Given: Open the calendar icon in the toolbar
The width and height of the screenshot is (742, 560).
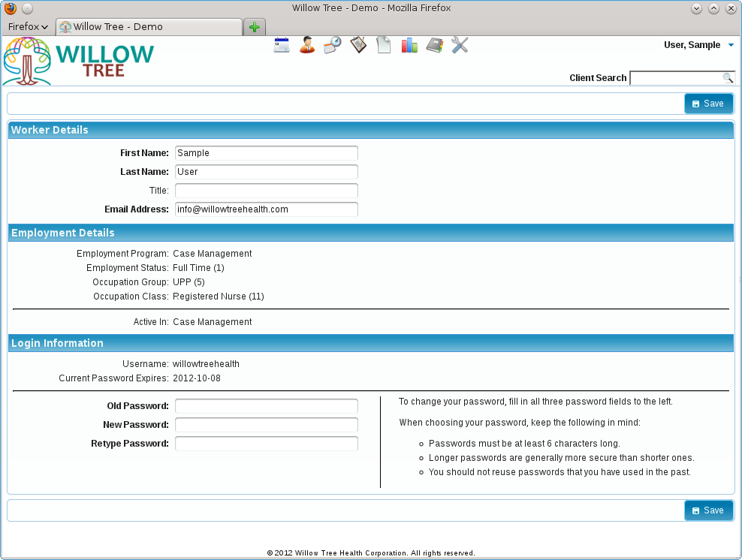Looking at the screenshot, I should [x=282, y=45].
